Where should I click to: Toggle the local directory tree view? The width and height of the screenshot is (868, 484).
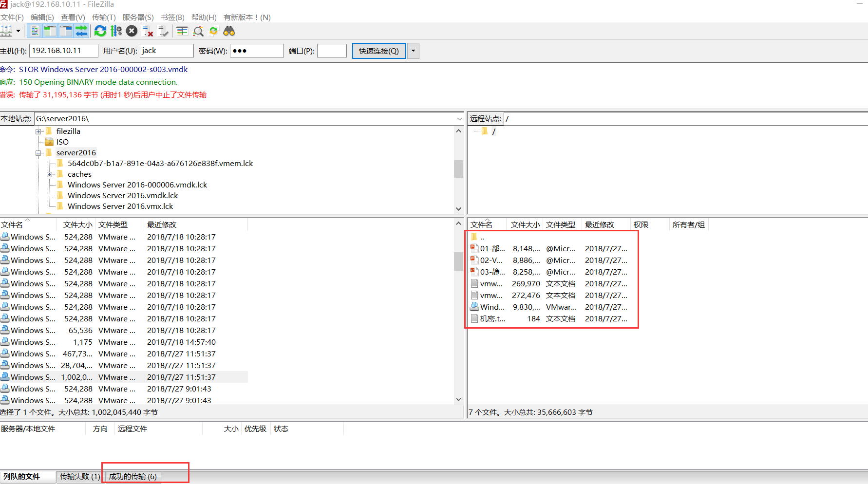50,31
